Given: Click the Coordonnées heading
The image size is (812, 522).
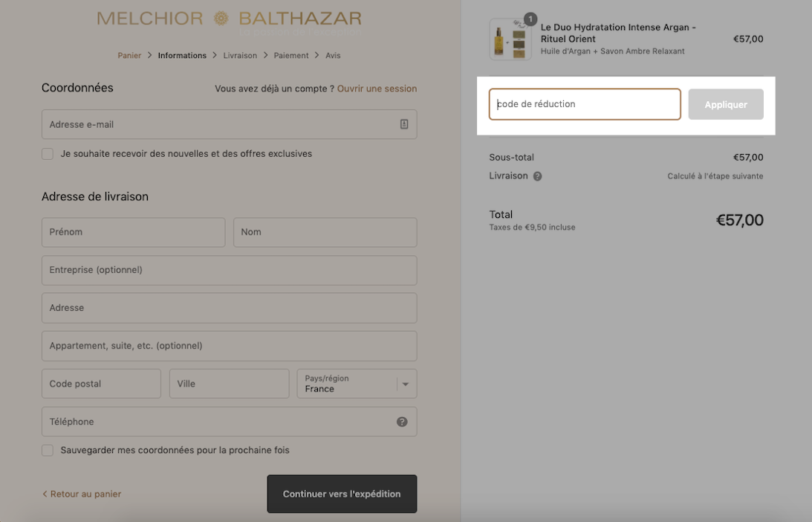Looking at the screenshot, I should [78, 88].
